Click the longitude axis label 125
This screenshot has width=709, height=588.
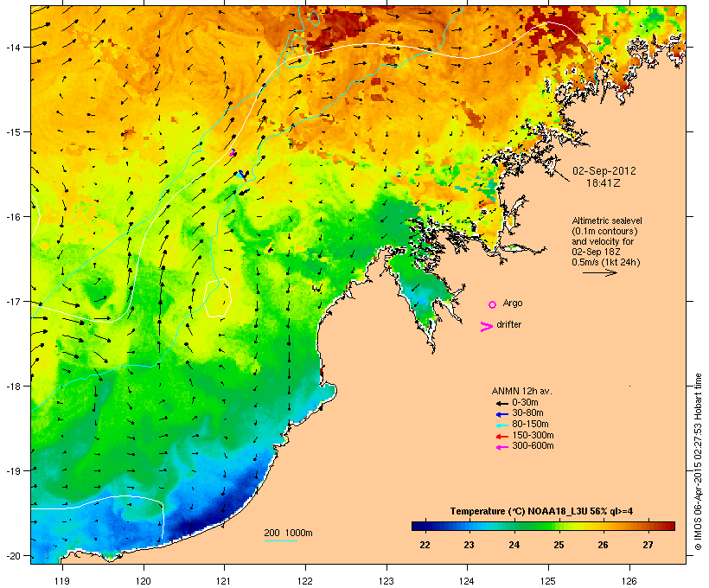click(x=548, y=581)
